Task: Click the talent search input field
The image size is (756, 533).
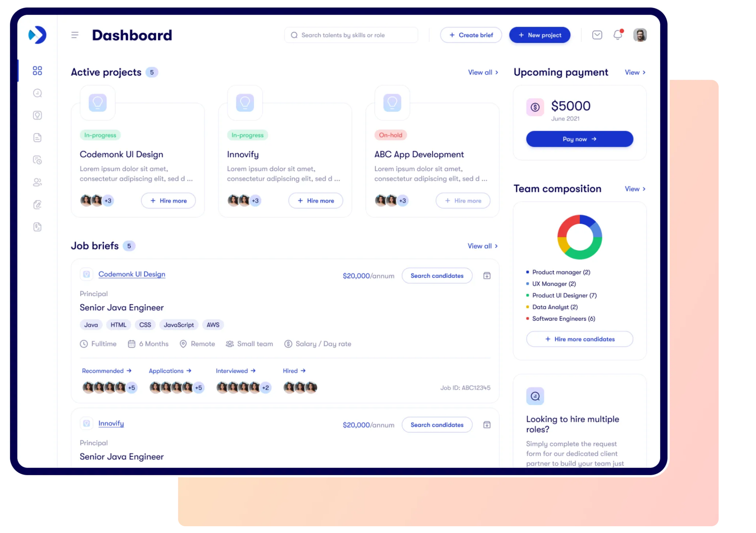Action: pyautogui.click(x=351, y=35)
